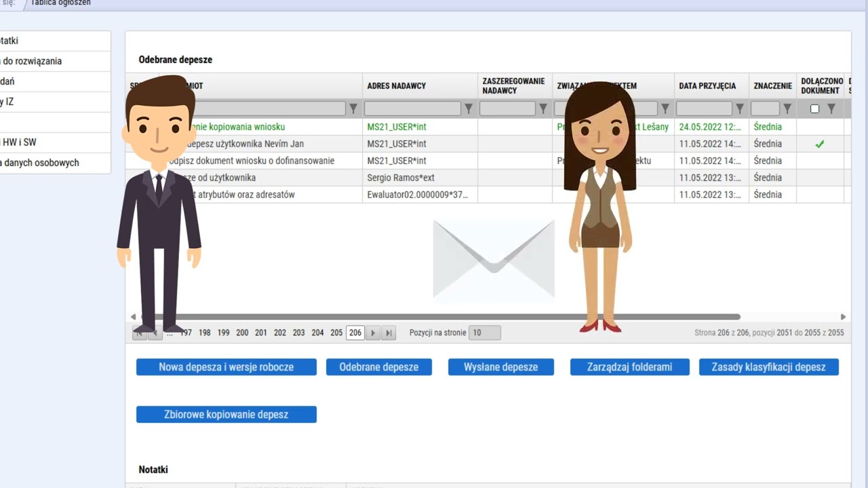868x488 pixels.
Task: Click left arrow of horizontal table scrollbar
Action: (x=133, y=317)
